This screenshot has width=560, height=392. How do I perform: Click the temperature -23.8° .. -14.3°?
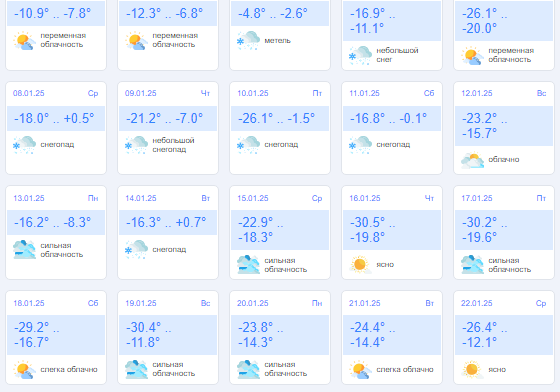(x=260, y=335)
